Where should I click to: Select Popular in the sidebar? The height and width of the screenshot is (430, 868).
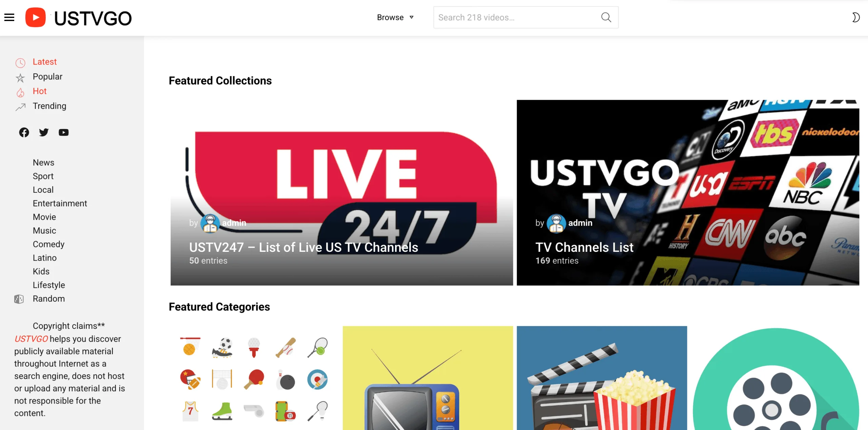[47, 77]
